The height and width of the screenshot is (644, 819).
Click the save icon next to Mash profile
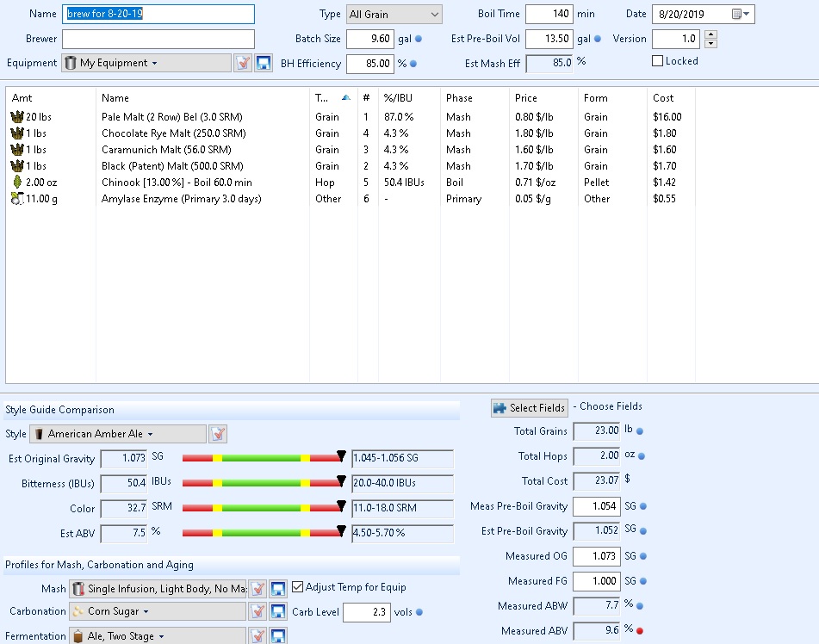point(278,589)
